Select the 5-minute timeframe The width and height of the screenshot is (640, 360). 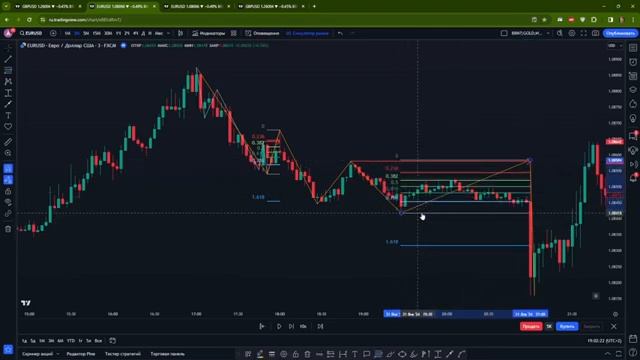pos(86,33)
